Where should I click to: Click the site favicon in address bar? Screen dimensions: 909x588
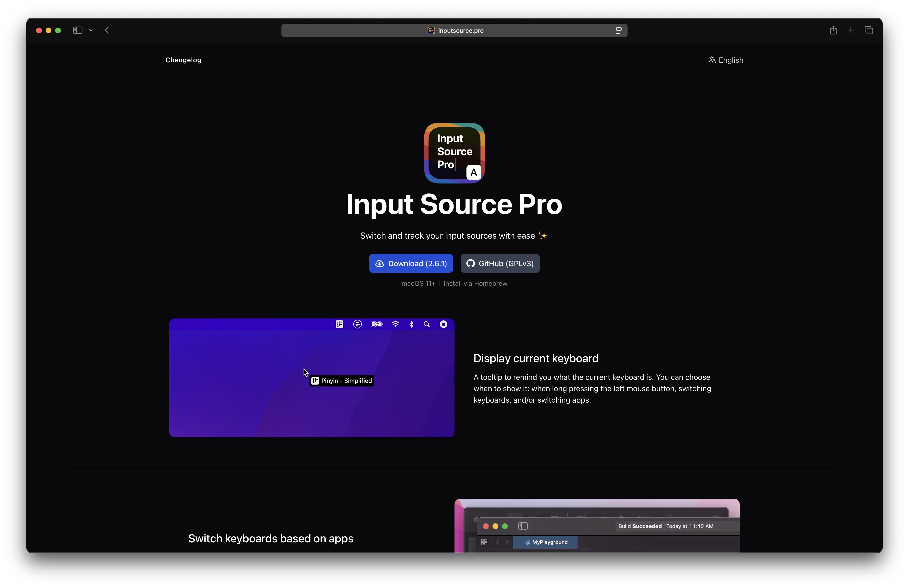(x=431, y=31)
